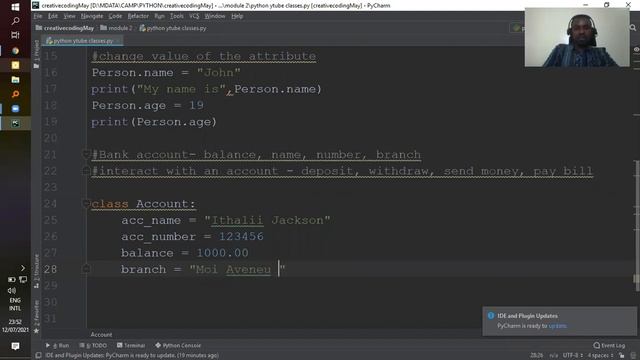
Task: Open Windows search from the taskbar
Action: pyautogui.click(x=15, y=20)
